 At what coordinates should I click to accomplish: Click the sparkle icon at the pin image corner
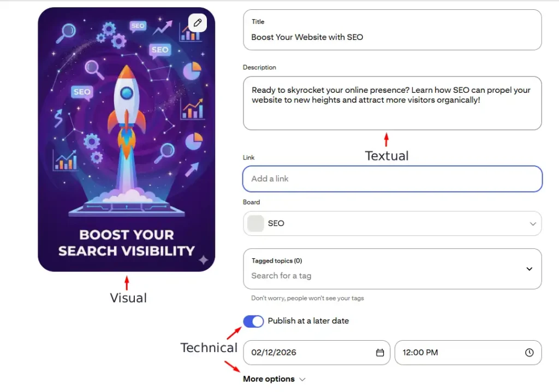pyautogui.click(x=203, y=260)
